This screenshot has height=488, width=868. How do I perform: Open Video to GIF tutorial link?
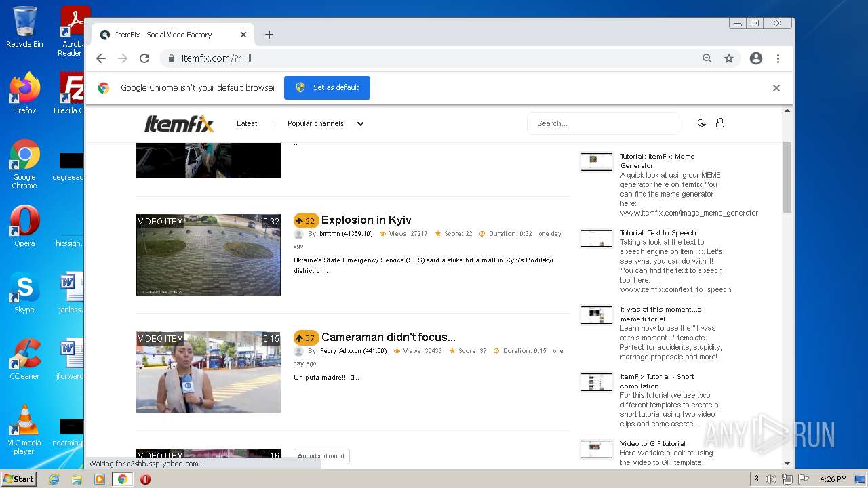click(x=652, y=443)
